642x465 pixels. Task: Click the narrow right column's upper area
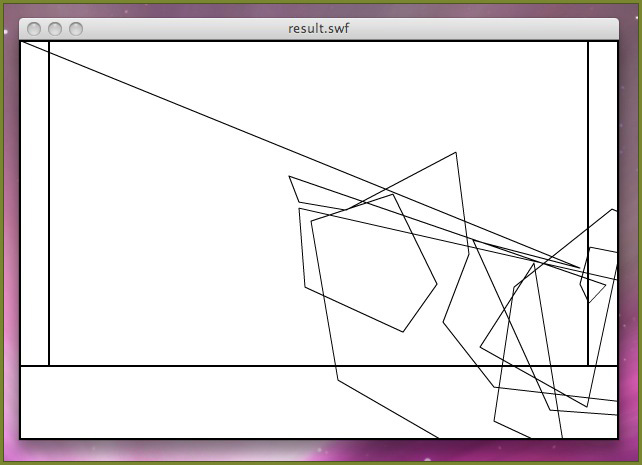tap(602, 120)
